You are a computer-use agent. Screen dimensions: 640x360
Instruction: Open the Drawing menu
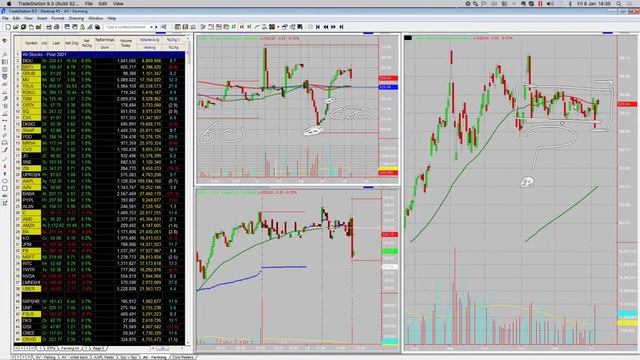click(76, 18)
